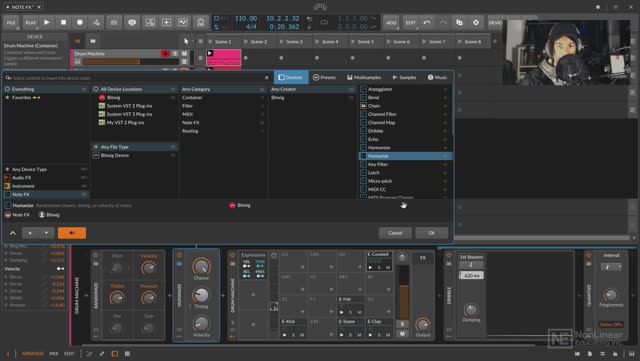Toggle power on Humanize device
Viewport: 640px width, 361px height.
coord(179,255)
